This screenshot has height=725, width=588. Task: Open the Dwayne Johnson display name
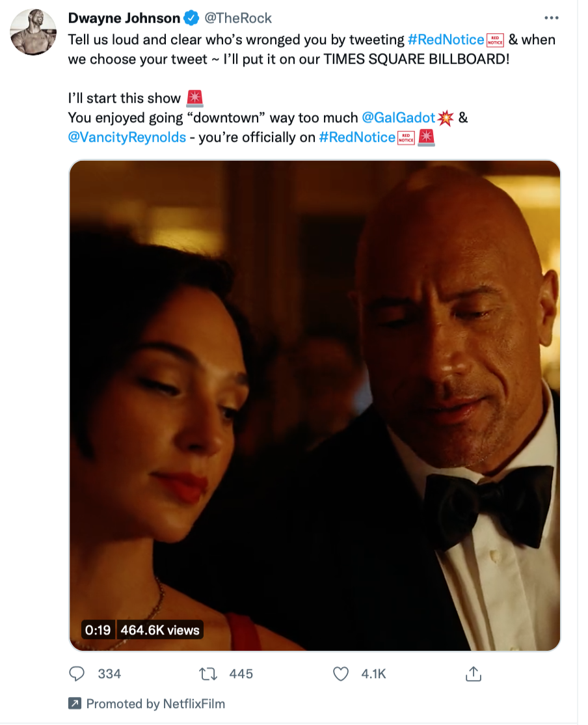click(124, 18)
